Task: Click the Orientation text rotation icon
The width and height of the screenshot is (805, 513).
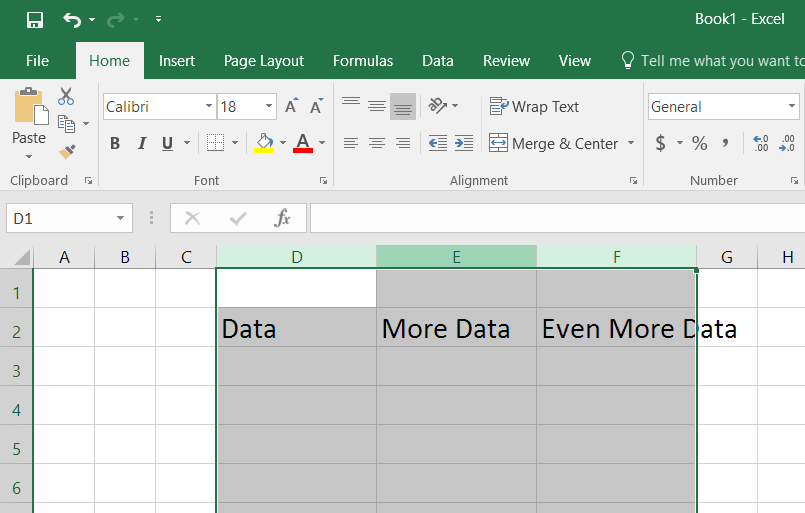Action: tap(437, 106)
